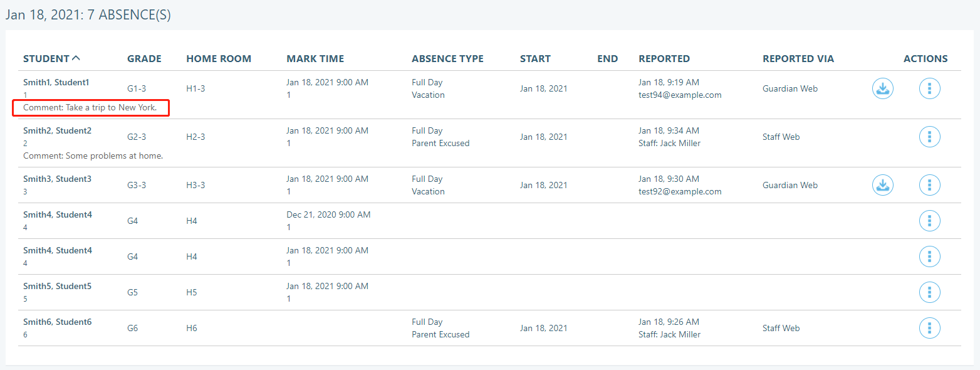Select Guardian Web label in Smith1's row
The height and width of the screenshot is (370, 980).
point(790,88)
